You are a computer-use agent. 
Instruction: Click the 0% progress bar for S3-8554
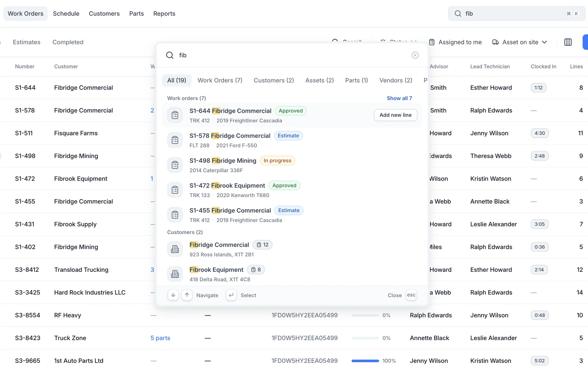pyautogui.click(x=365, y=315)
